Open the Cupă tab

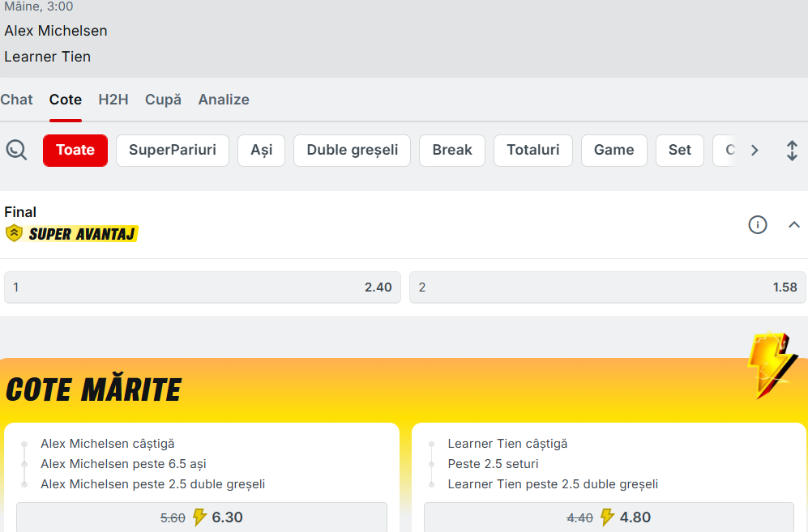tap(163, 100)
